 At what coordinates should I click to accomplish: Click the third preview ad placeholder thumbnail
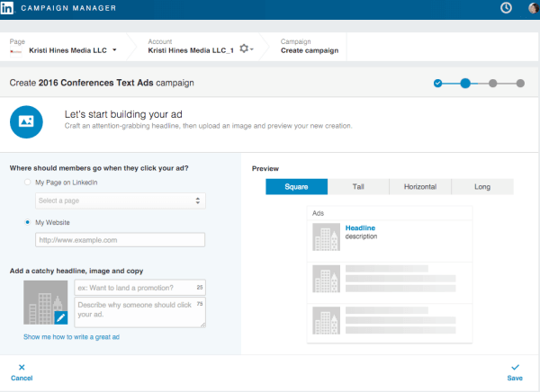point(326,320)
